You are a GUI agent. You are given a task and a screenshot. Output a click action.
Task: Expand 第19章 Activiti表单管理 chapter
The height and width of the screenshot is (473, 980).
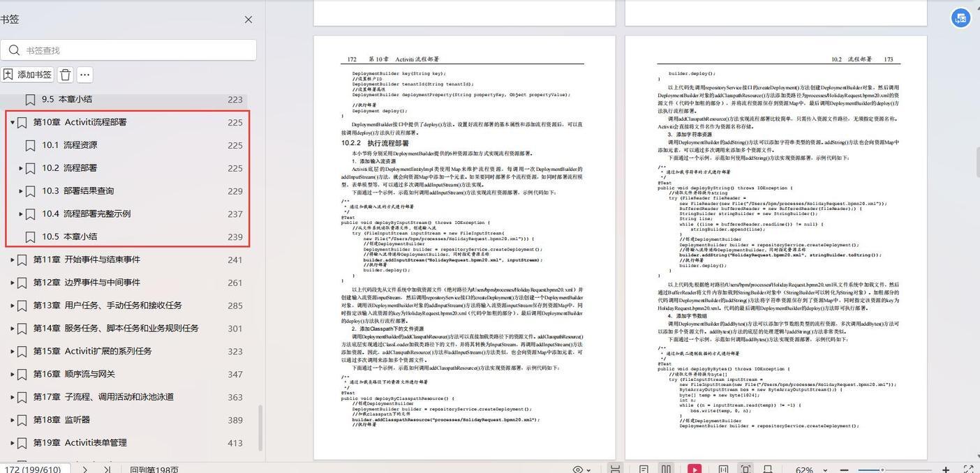point(12,443)
